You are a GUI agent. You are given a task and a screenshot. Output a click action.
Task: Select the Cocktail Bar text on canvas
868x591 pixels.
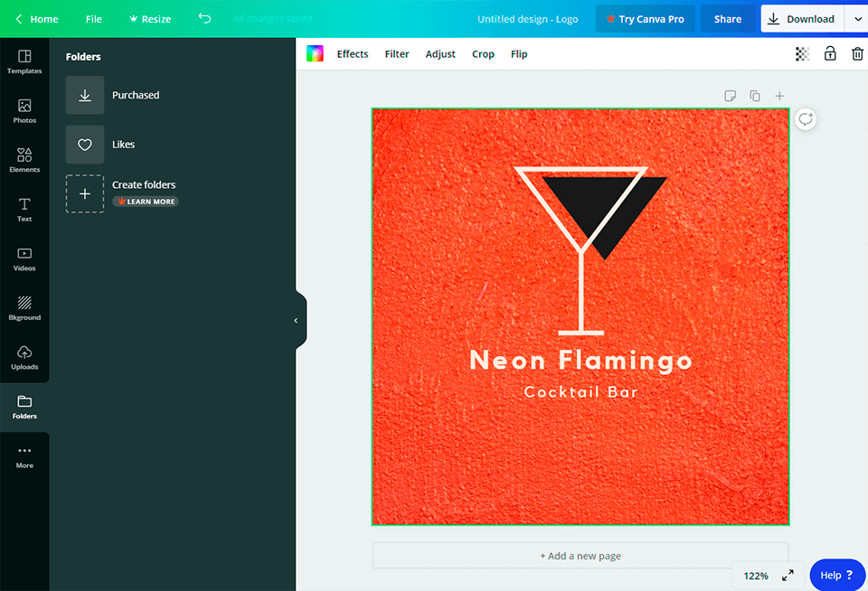click(x=580, y=392)
